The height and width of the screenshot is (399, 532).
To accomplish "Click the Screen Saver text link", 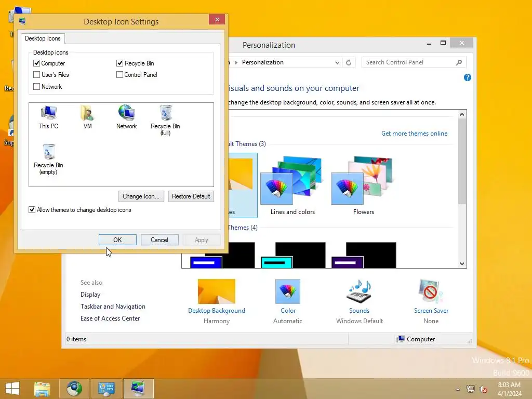I will (431, 311).
